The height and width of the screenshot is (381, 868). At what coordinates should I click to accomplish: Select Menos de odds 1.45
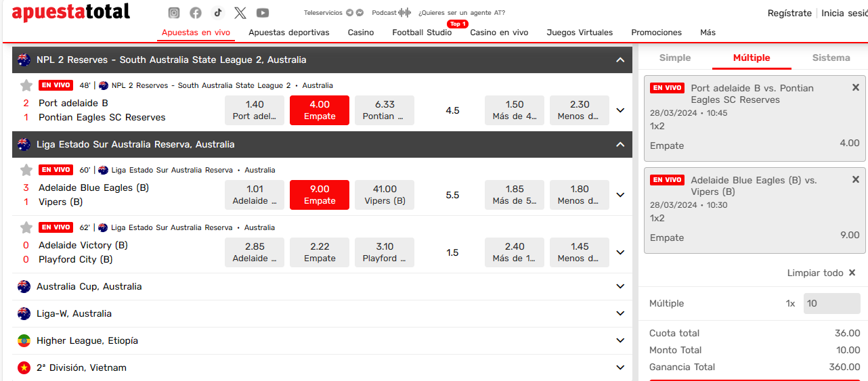580,252
